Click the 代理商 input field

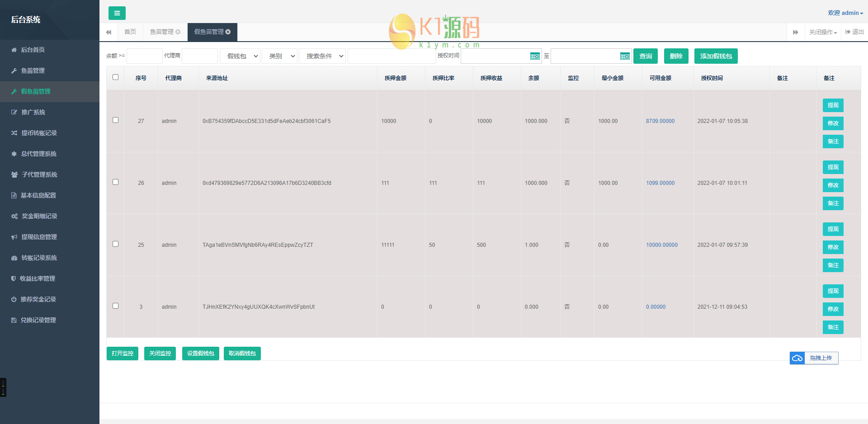200,56
